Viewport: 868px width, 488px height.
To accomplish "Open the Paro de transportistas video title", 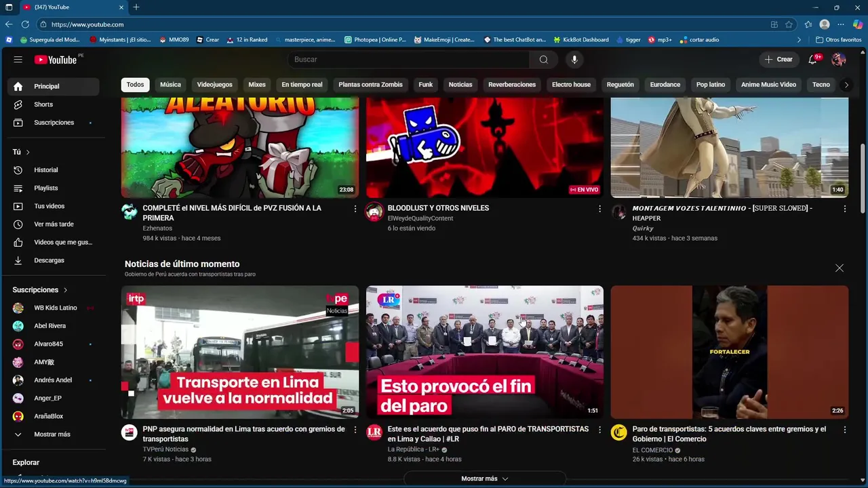I will coord(729,434).
